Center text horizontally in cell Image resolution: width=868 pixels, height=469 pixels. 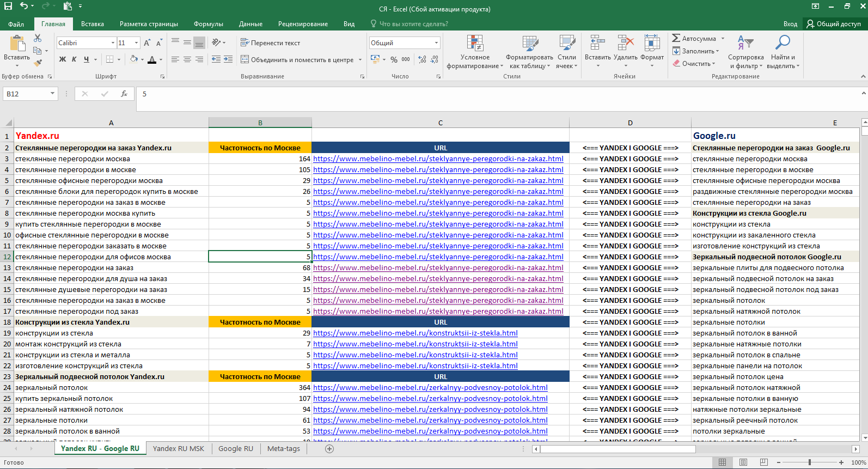coord(187,59)
